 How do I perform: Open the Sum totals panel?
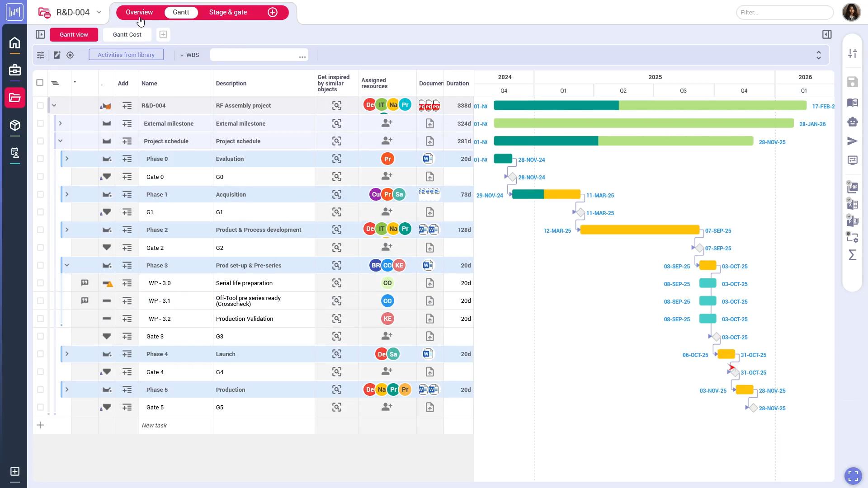854,255
